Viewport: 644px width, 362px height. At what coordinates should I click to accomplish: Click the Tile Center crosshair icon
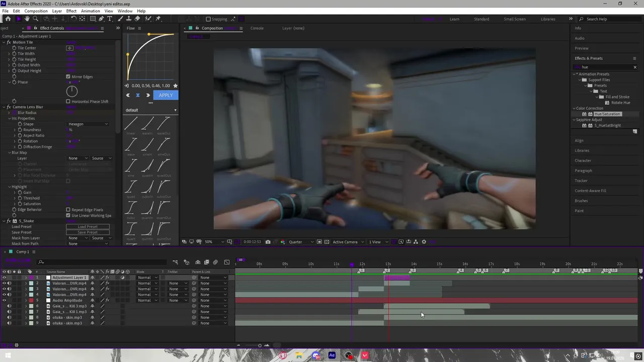[x=70, y=48]
